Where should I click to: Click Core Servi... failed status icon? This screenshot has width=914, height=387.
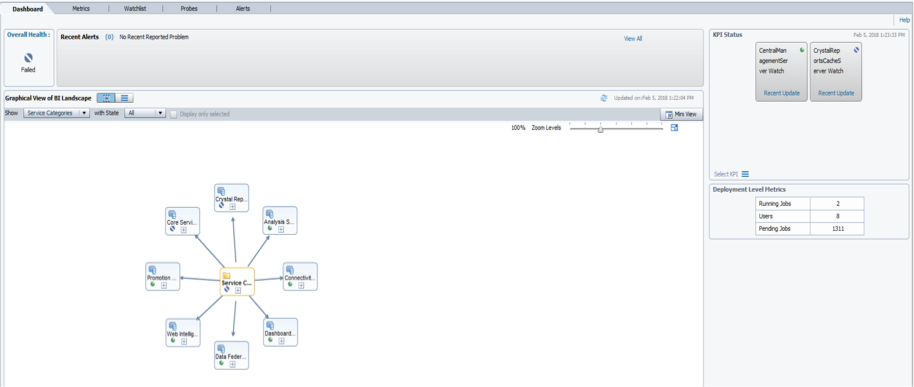(x=173, y=229)
